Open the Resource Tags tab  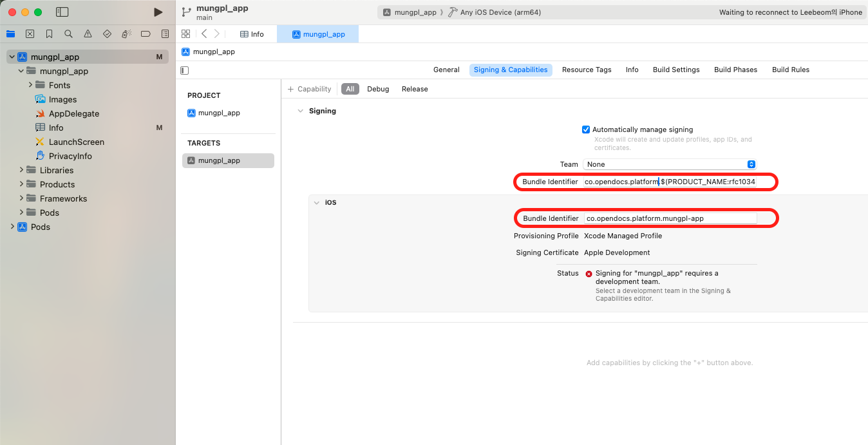587,70
